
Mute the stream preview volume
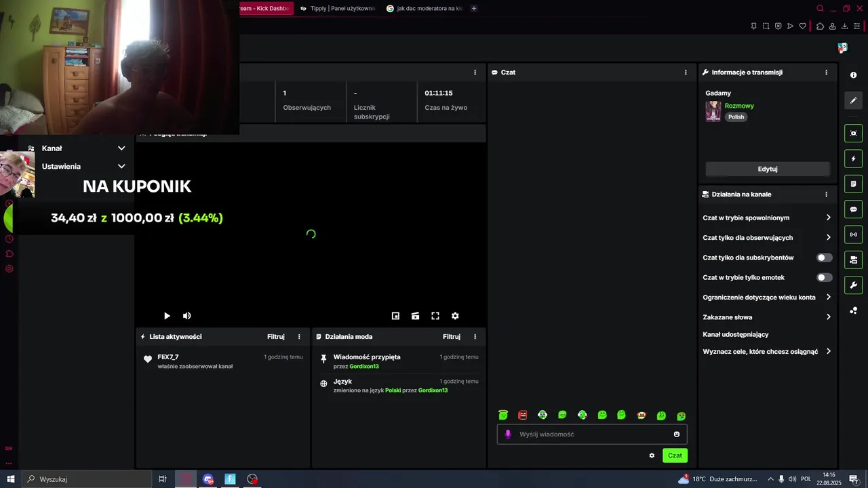187,316
